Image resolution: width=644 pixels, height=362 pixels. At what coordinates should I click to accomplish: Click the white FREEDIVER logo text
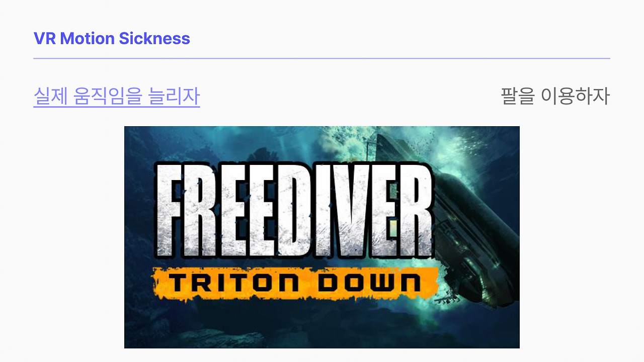(x=295, y=211)
